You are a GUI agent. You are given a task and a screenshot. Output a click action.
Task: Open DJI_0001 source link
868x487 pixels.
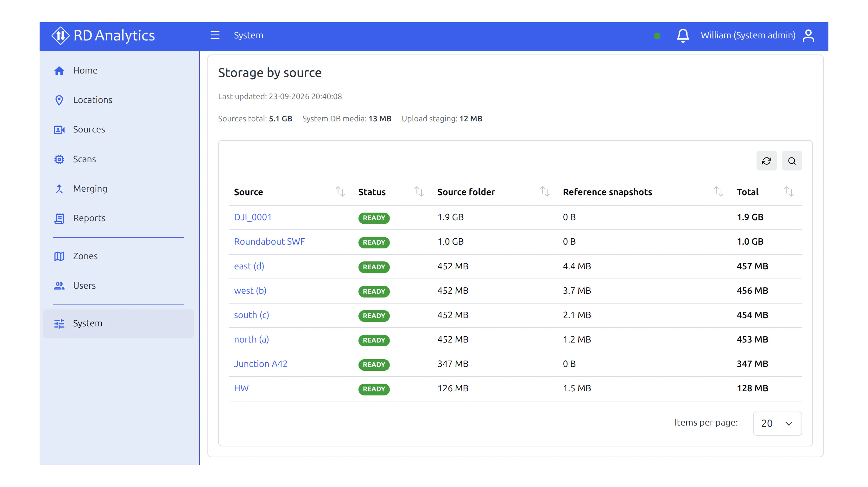[x=253, y=217]
